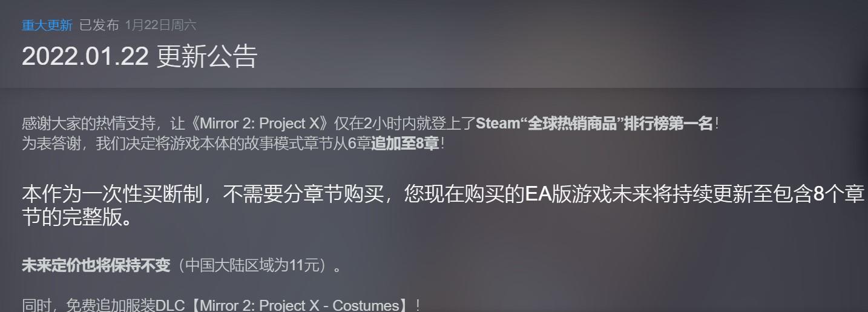Click the bold 追加至8章 text
This screenshot has height=312, width=868.
tap(405, 145)
